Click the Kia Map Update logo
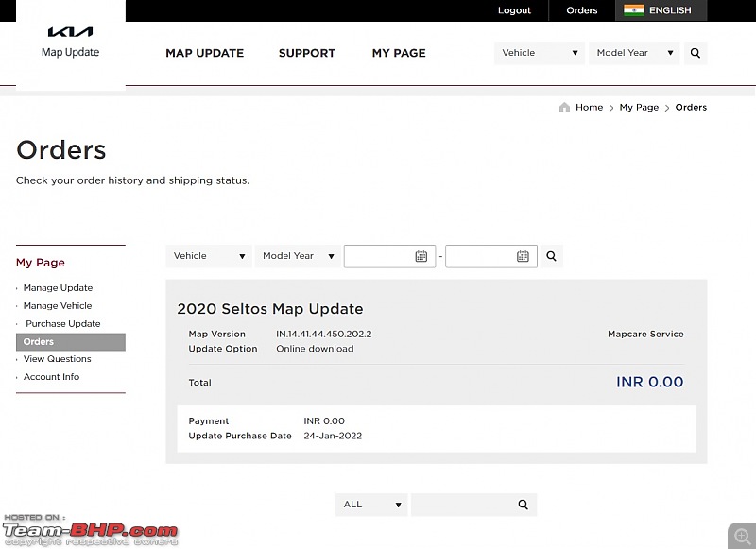The image size is (756, 549). tap(70, 43)
